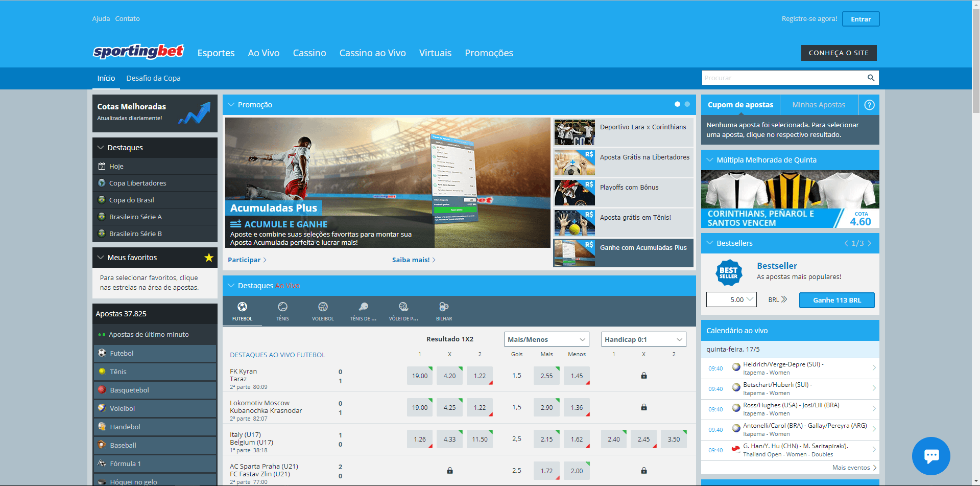Switch to Minhas Apostas tab
The width and height of the screenshot is (980, 486).
819,105
